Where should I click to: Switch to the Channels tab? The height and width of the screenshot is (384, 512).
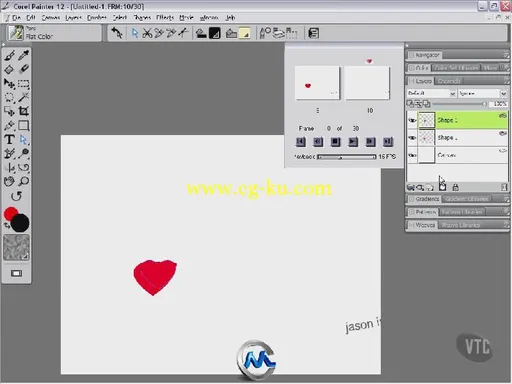(x=449, y=81)
